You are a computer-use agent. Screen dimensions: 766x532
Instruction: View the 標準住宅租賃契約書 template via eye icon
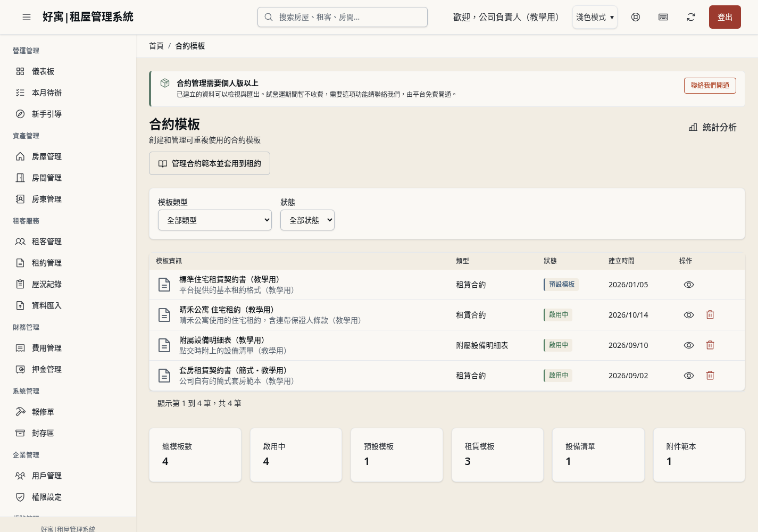tap(689, 285)
